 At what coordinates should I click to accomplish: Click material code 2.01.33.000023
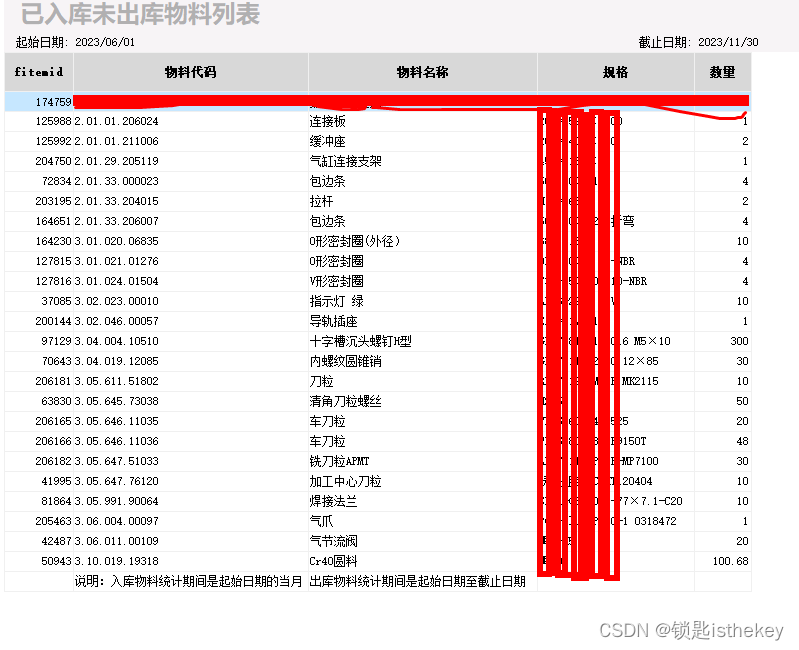pos(116,181)
